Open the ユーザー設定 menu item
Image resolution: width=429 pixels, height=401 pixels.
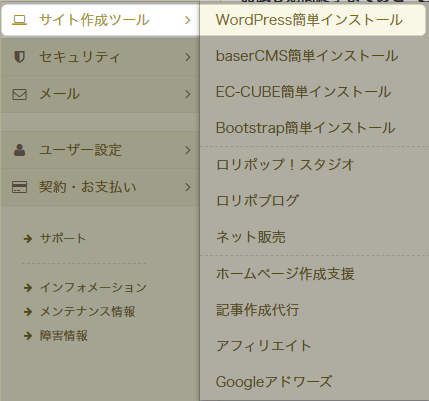coord(100,150)
